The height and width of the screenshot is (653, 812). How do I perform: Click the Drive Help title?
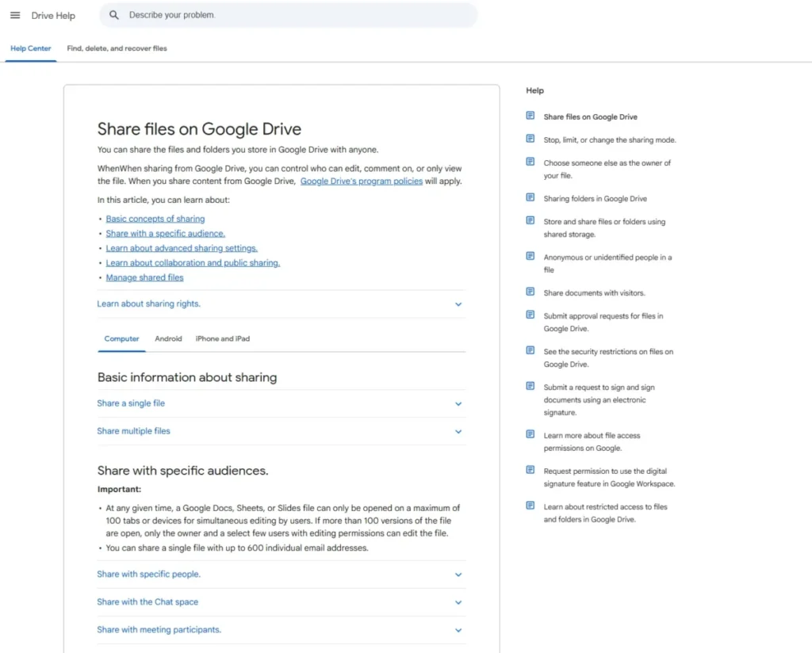[53, 16]
